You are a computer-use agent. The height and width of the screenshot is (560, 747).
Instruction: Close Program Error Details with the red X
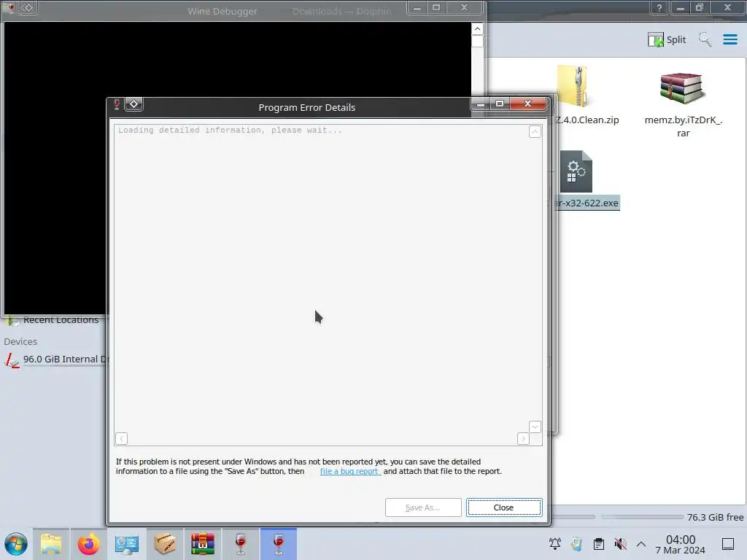(527, 104)
